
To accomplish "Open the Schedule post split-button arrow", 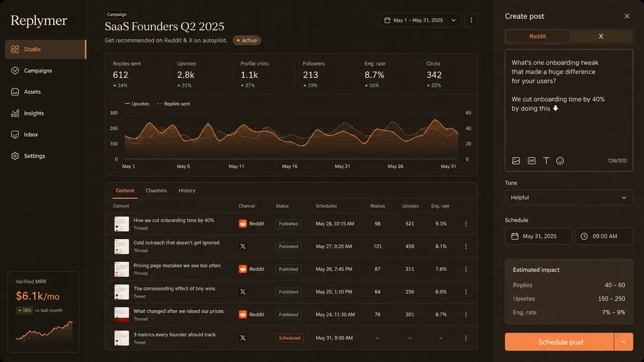I will tap(624, 342).
